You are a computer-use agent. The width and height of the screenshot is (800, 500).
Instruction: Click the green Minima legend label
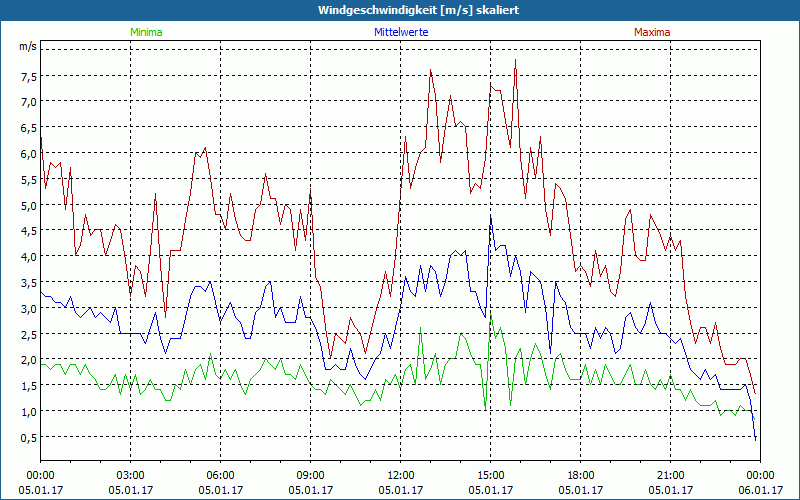click(146, 32)
